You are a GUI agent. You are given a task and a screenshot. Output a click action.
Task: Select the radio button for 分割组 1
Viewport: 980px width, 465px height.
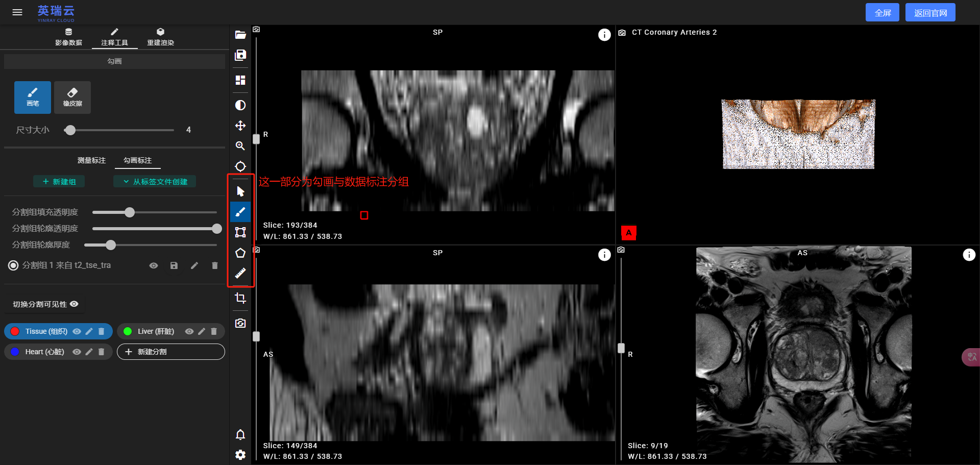[x=13, y=265]
